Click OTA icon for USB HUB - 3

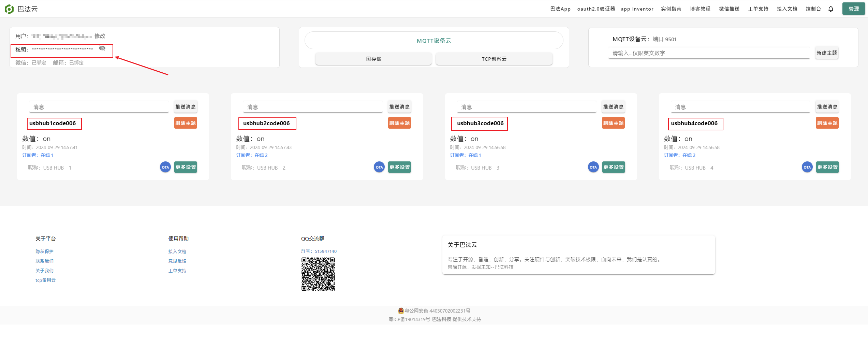pyautogui.click(x=593, y=167)
